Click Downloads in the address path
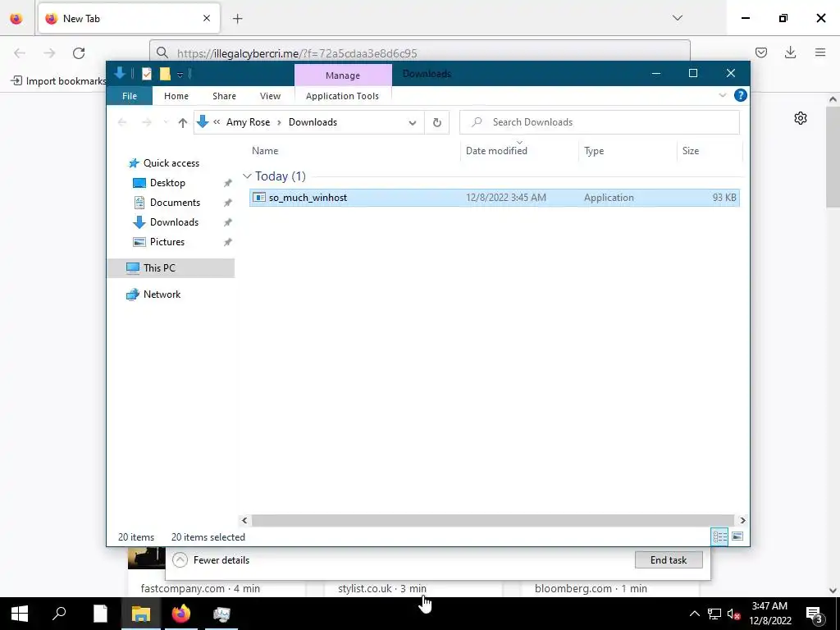840x630 pixels. click(x=313, y=122)
